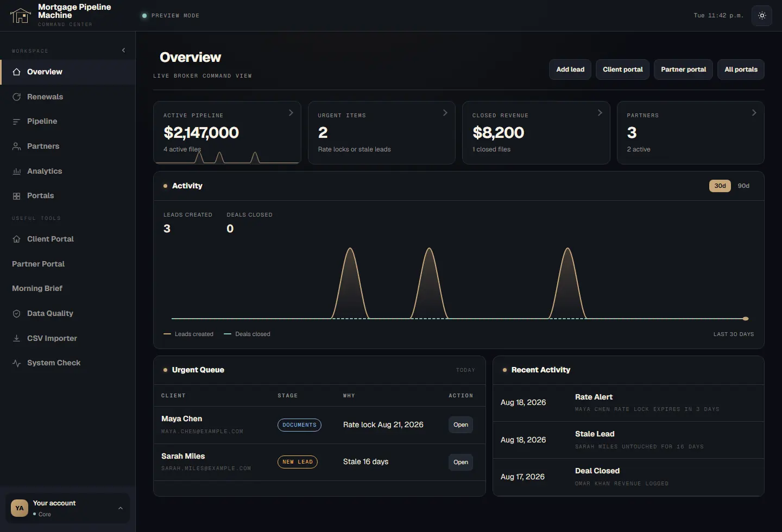Click the $8,200 closed revenue value
Screen dimensions: 782x532
coord(498,132)
